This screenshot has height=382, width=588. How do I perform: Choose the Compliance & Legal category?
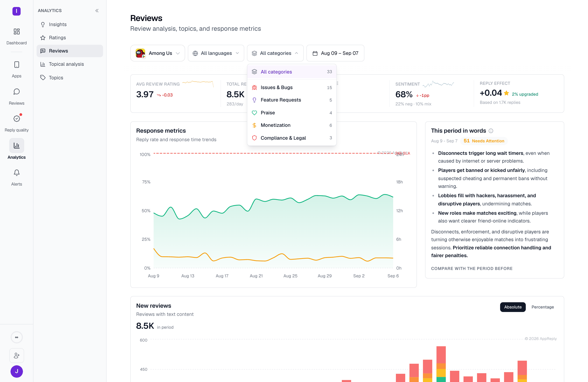click(x=292, y=138)
